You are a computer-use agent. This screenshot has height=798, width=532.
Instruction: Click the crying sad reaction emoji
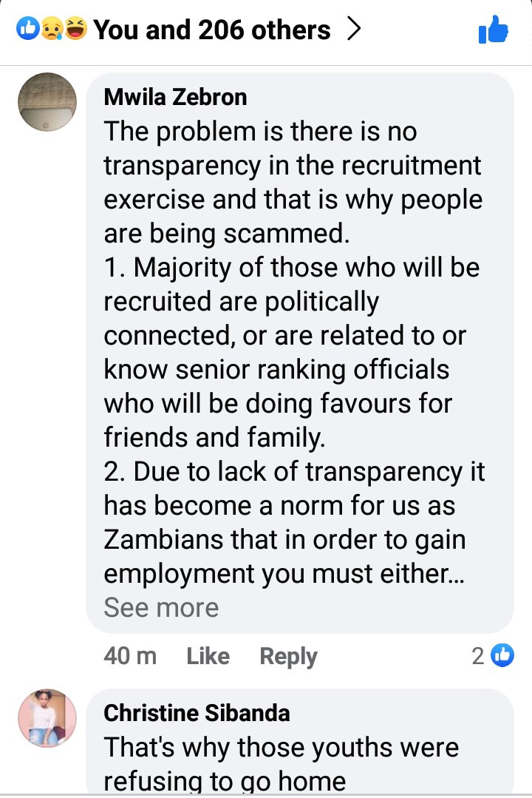(x=52, y=29)
